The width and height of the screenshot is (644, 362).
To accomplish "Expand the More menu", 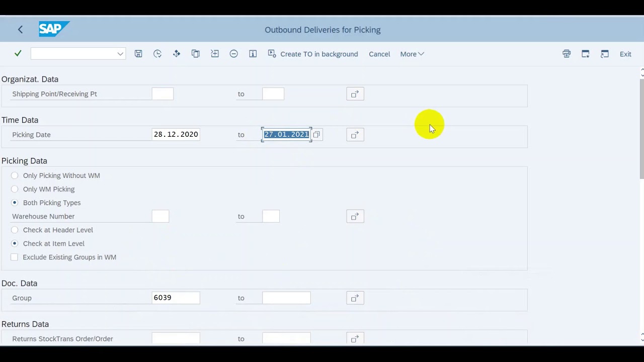I will coord(412,54).
